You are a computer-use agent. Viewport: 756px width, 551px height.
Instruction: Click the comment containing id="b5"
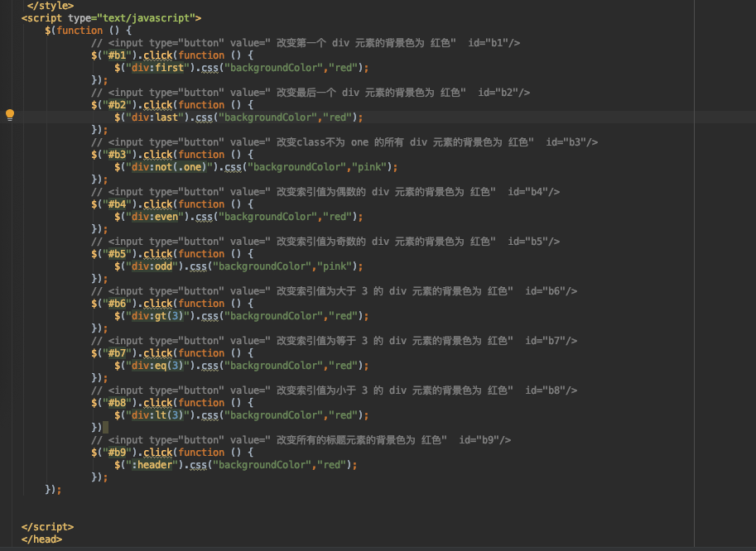pyautogui.click(x=325, y=242)
